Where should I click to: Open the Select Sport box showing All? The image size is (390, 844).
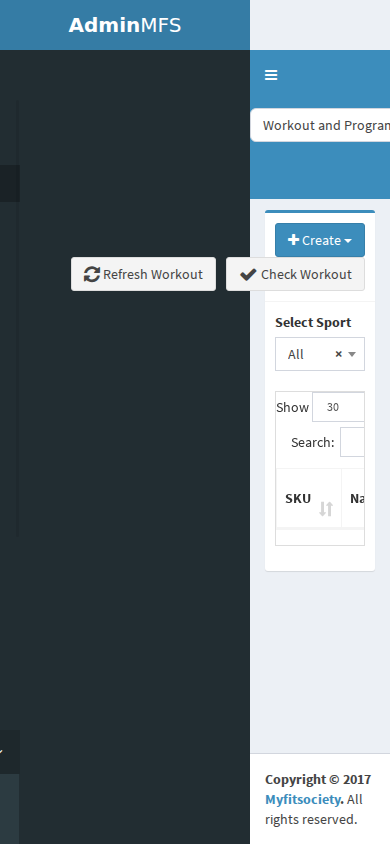point(320,354)
